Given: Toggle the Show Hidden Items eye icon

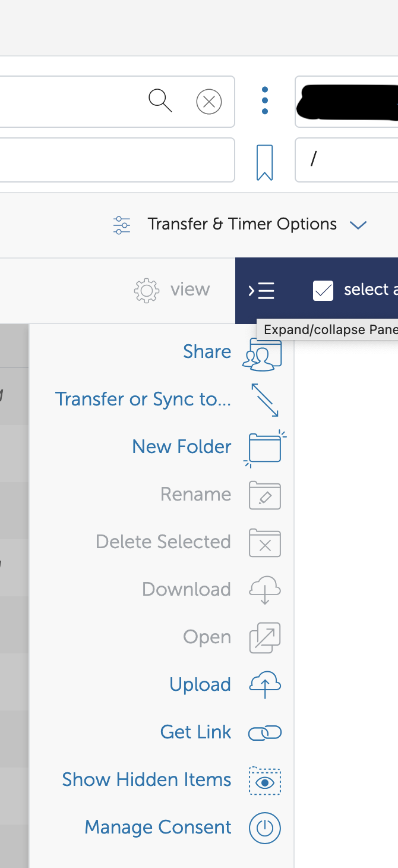Looking at the screenshot, I should pos(264,781).
